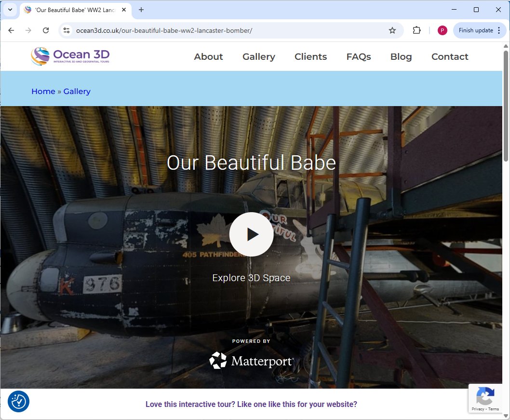Viewport: 510px width, 420px height.
Task: Open the Extensions puzzle icon
Action: (x=416, y=30)
